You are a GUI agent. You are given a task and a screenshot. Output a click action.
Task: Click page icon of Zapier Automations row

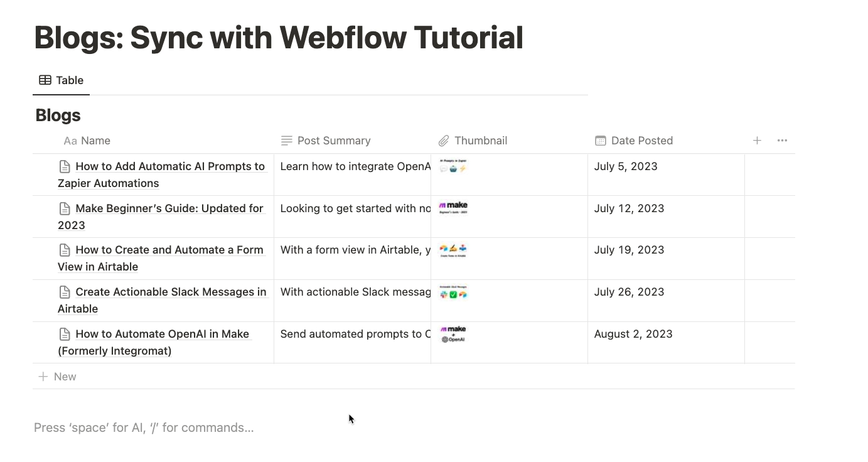pos(65,166)
